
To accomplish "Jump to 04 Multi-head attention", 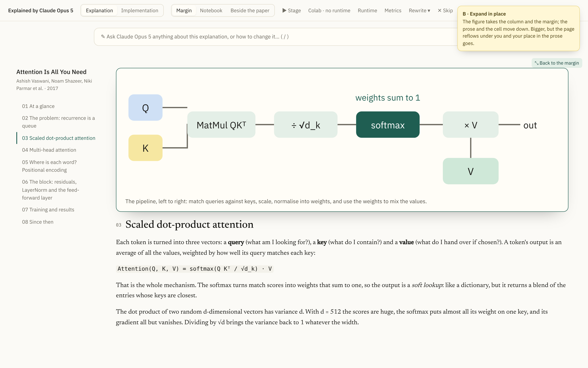I will (49, 150).
